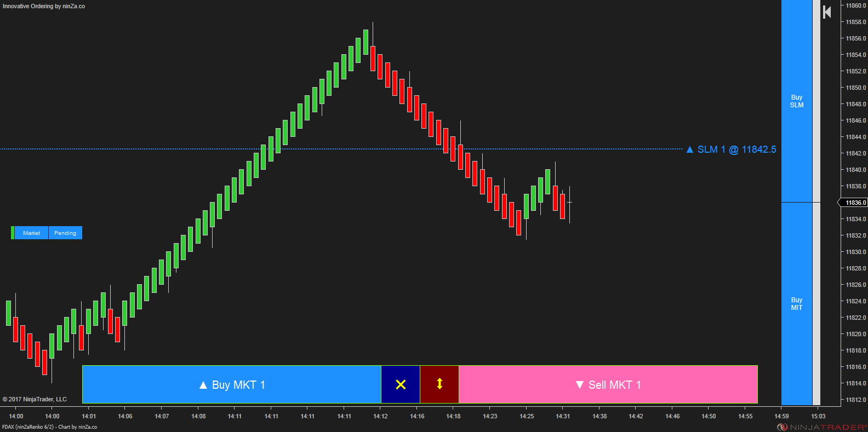The image size is (868, 432).
Task: Switch to the Market order tab
Action: 31,233
